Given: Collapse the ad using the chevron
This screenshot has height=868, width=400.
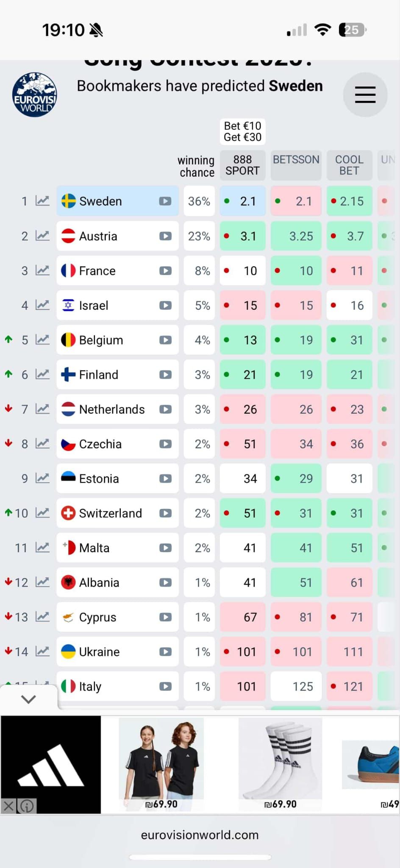Looking at the screenshot, I should point(28,699).
